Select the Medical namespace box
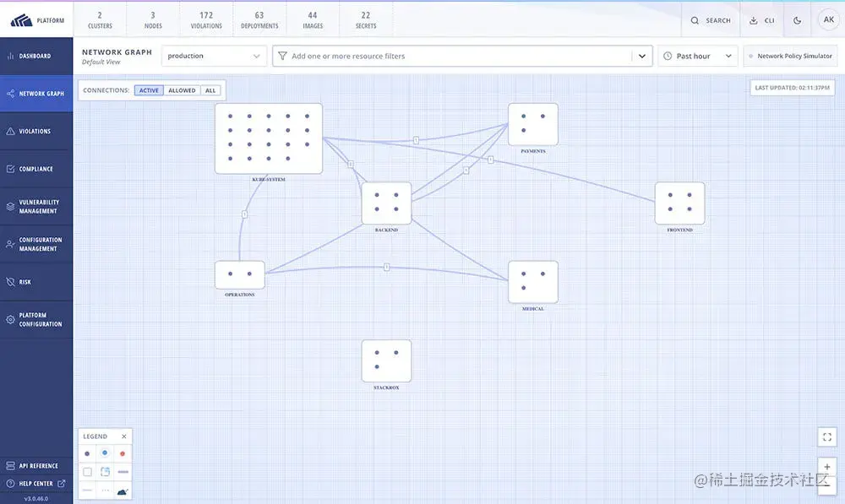Image resolution: width=845 pixels, height=504 pixels. [x=533, y=282]
